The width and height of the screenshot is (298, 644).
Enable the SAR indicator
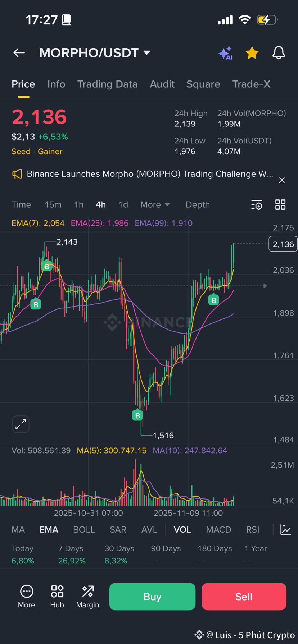[118, 530]
